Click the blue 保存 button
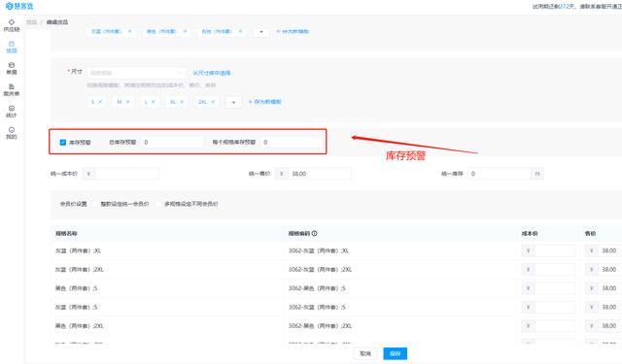This screenshot has width=622, height=364. [x=396, y=353]
